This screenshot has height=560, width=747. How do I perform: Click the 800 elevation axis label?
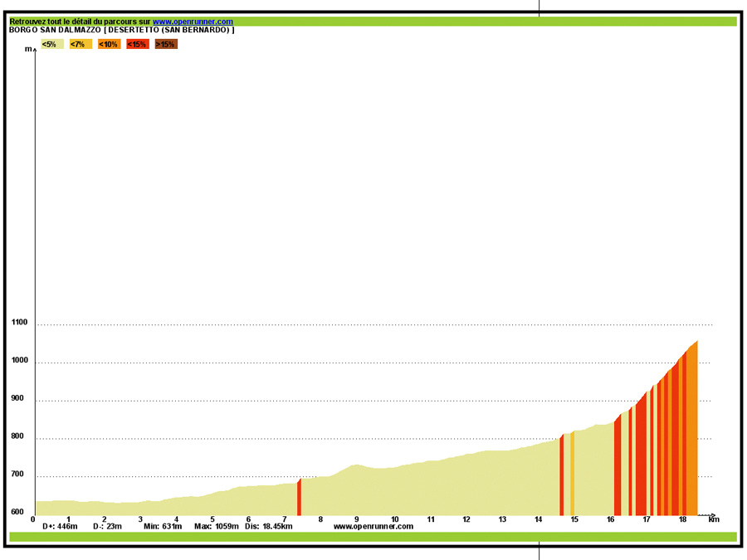17,436
